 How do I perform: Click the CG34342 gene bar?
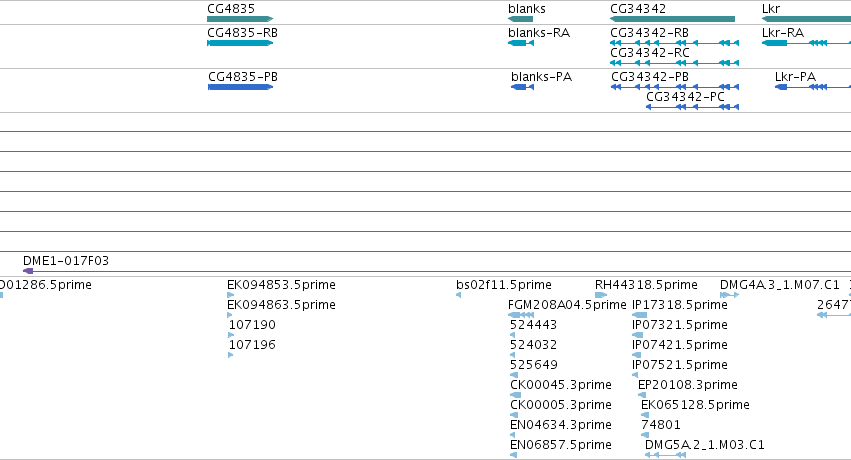coord(672,19)
